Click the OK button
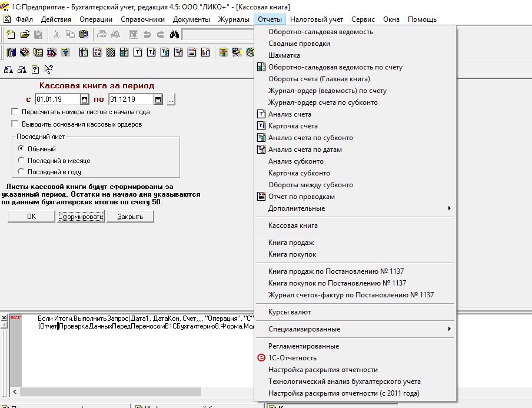Screen dimensions: 532x408 [x=31, y=217]
